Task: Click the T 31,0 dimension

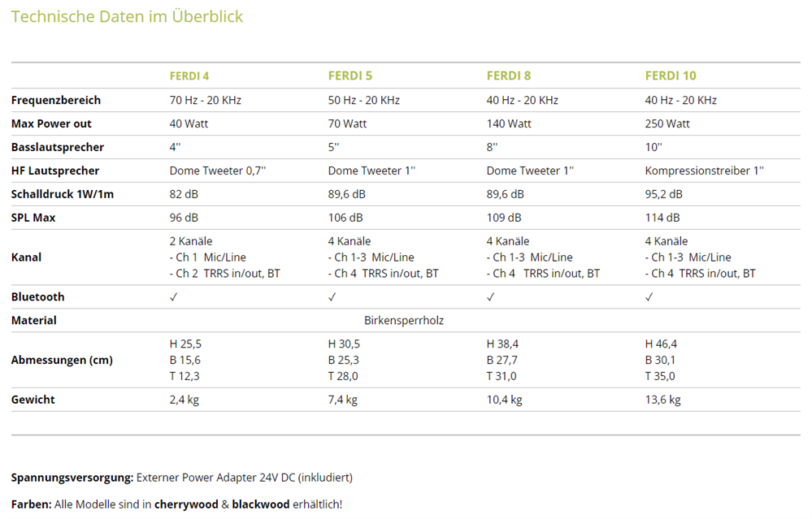Action: click(502, 376)
